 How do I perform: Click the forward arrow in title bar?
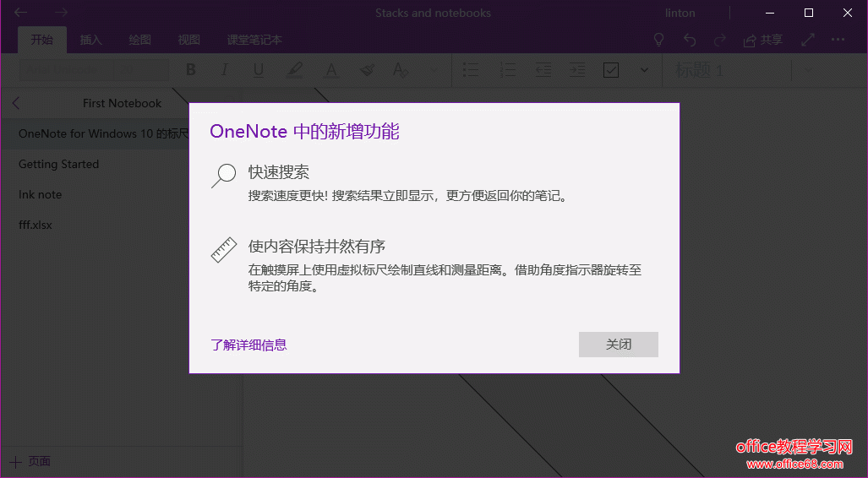coord(61,12)
